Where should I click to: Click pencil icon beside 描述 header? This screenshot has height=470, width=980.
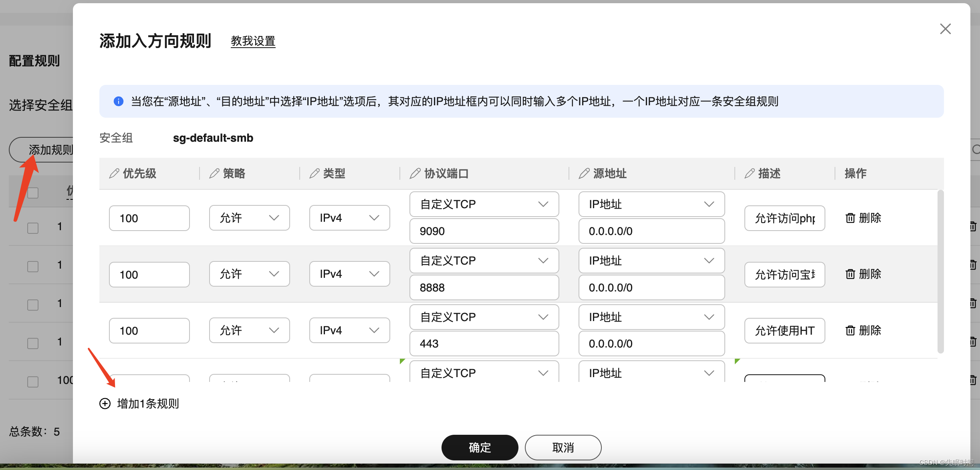pyautogui.click(x=750, y=173)
